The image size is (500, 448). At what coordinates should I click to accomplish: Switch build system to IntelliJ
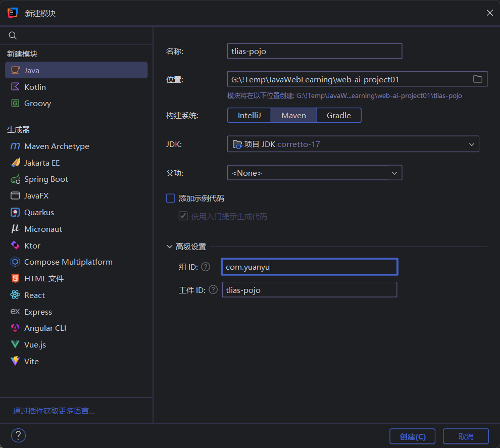pyautogui.click(x=249, y=116)
